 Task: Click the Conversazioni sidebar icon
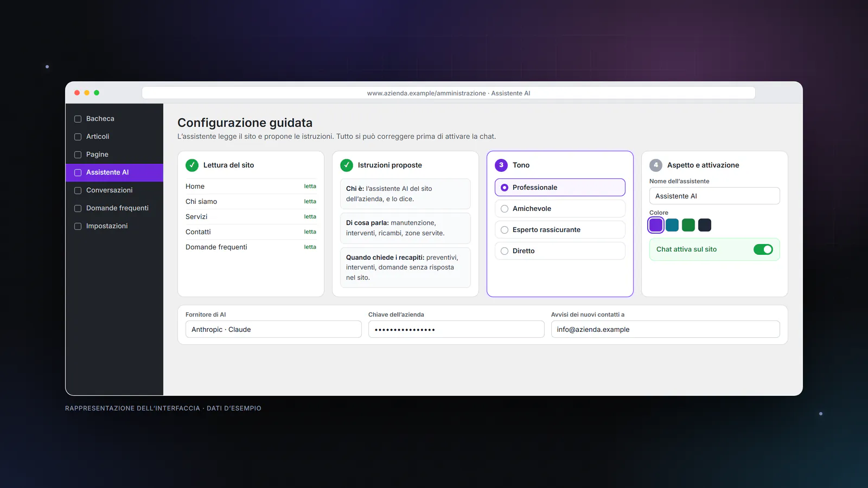pyautogui.click(x=78, y=190)
